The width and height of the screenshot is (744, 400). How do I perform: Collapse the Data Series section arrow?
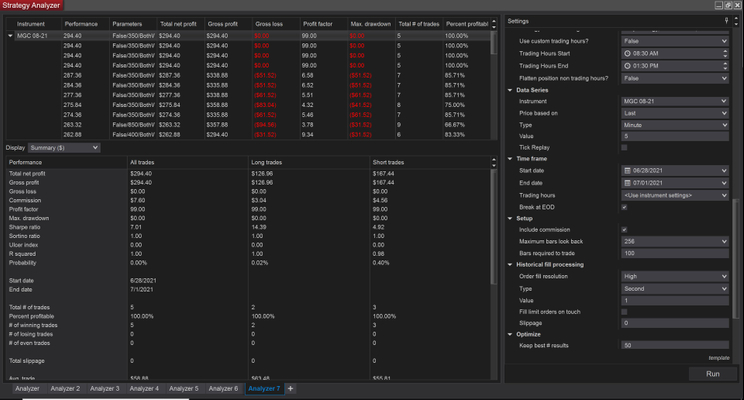coord(511,90)
